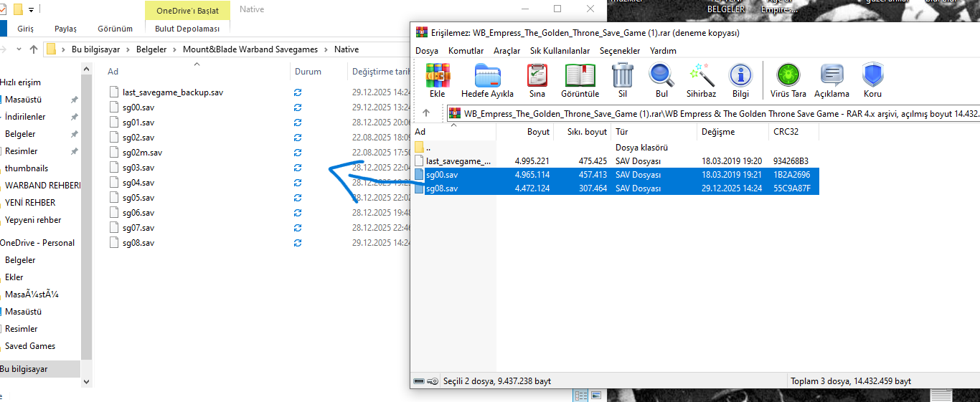Viewport: 980px width, 402px height.
Task: Click sidebar scrollbar up arrow
Action: click(x=87, y=70)
